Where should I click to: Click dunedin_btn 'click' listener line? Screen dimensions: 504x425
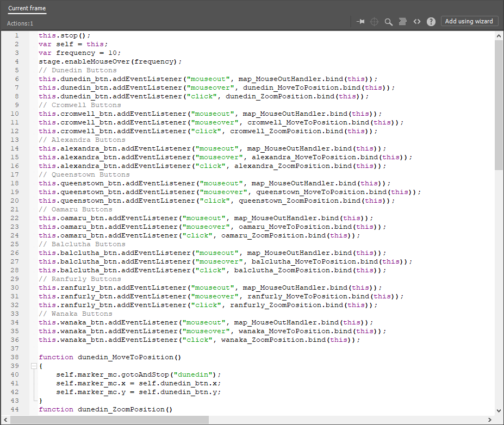point(203,96)
